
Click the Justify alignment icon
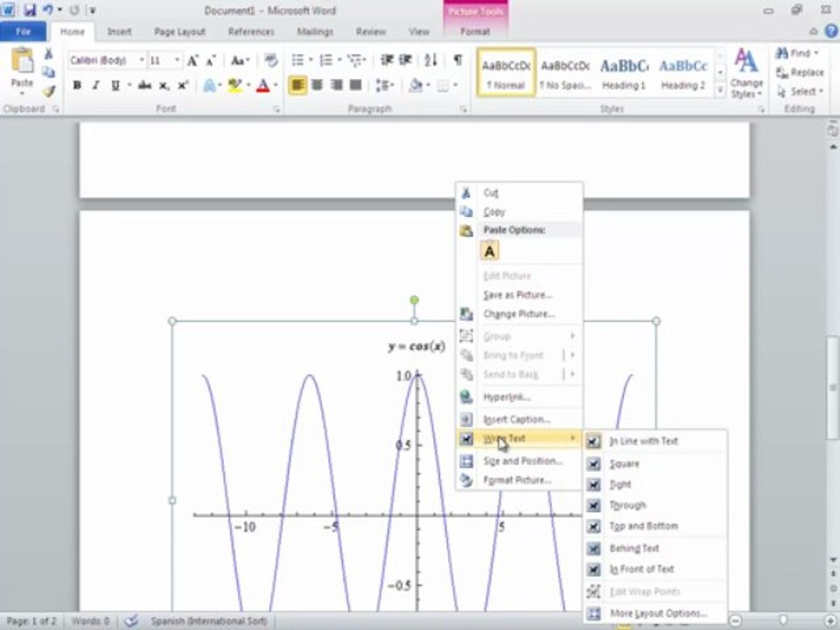click(356, 85)
